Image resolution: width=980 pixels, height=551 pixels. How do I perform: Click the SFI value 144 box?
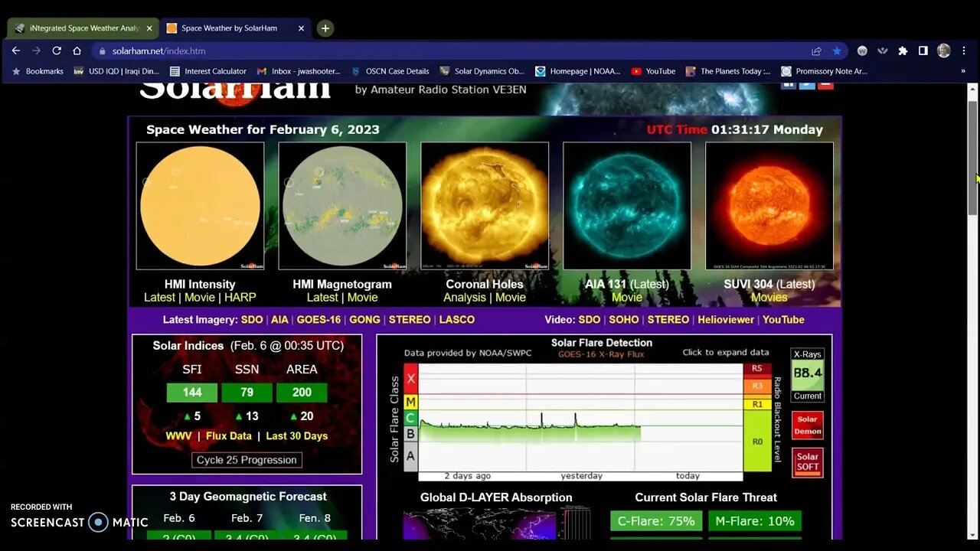192,393
